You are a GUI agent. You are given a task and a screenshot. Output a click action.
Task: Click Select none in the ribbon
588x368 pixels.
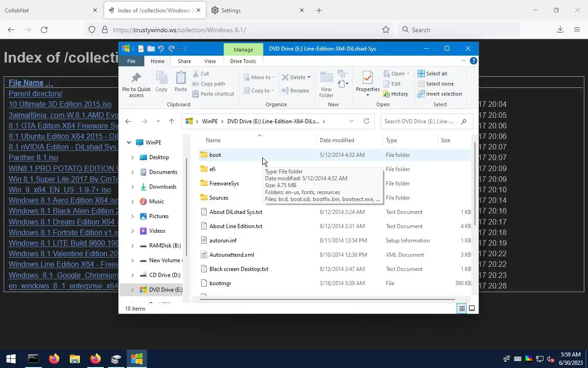pos(435,84)
